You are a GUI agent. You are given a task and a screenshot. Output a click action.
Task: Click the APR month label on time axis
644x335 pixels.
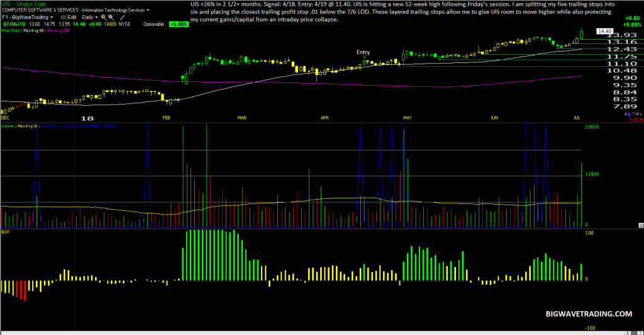pos(325,118)
